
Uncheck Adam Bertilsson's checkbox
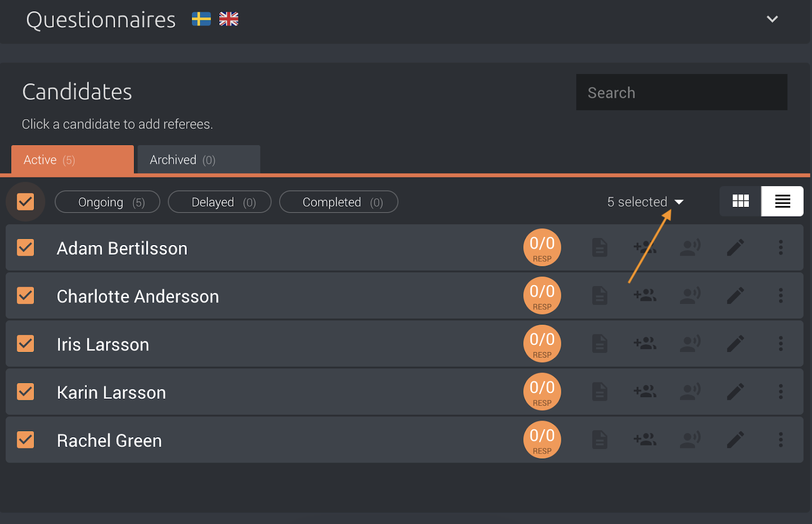coord(25,248)
